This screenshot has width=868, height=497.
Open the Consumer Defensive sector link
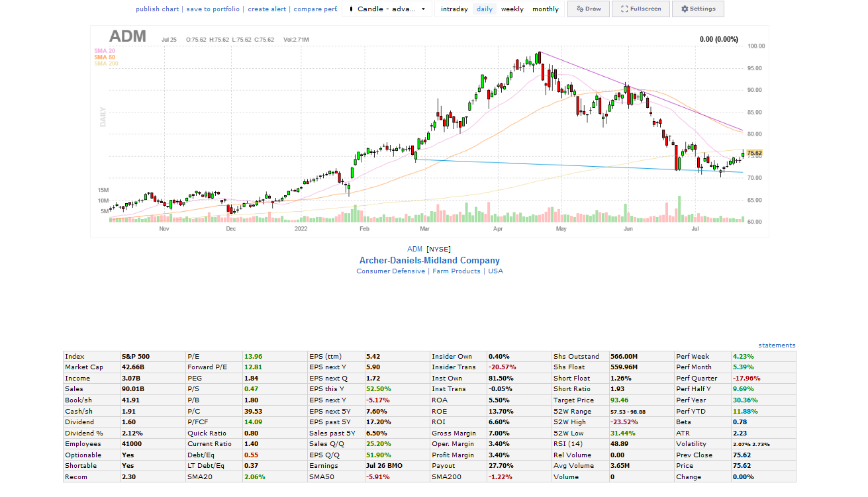point(391,271)
